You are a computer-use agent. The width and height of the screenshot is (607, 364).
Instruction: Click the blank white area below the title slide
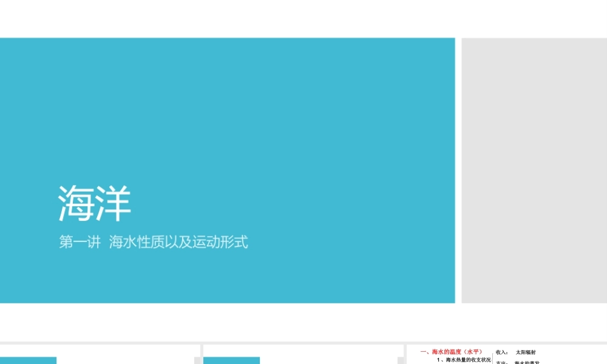(303, 322)
